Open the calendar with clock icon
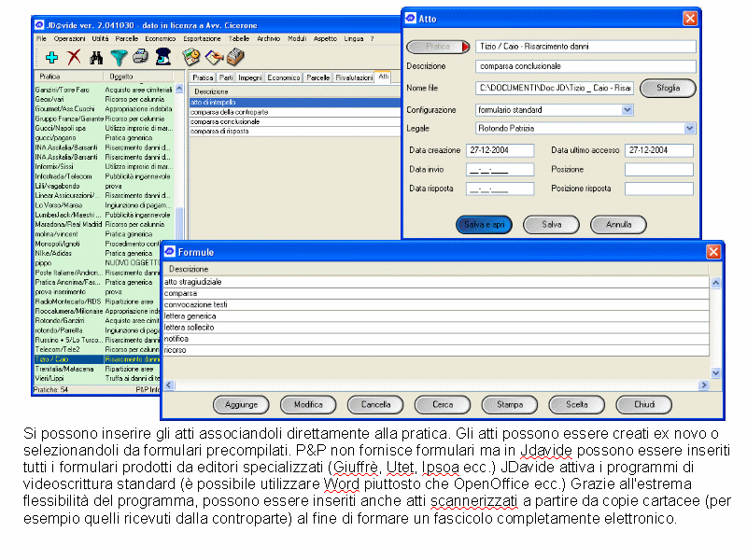The width and height of the screenshot is (747, 560). pyautogui.click(x=191, y=57)
